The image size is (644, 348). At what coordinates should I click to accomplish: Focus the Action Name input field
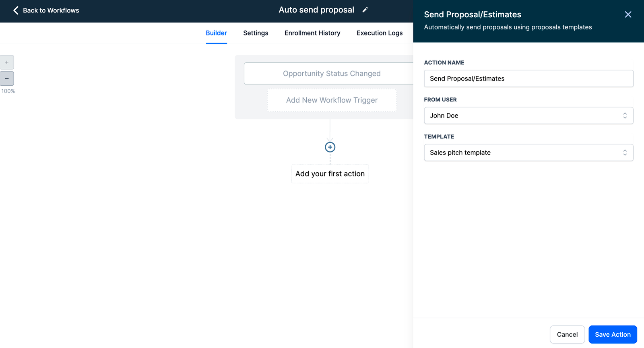(528, 78)
